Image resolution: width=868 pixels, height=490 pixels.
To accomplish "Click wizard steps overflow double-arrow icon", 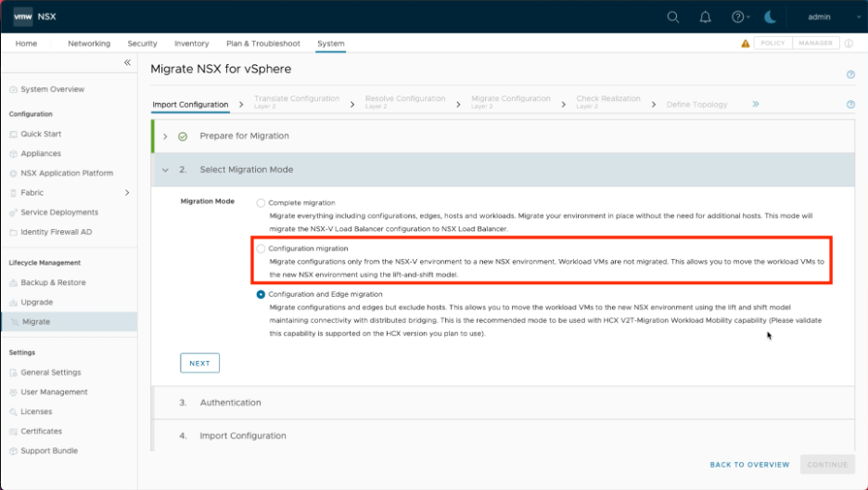I will click(756, 105).
